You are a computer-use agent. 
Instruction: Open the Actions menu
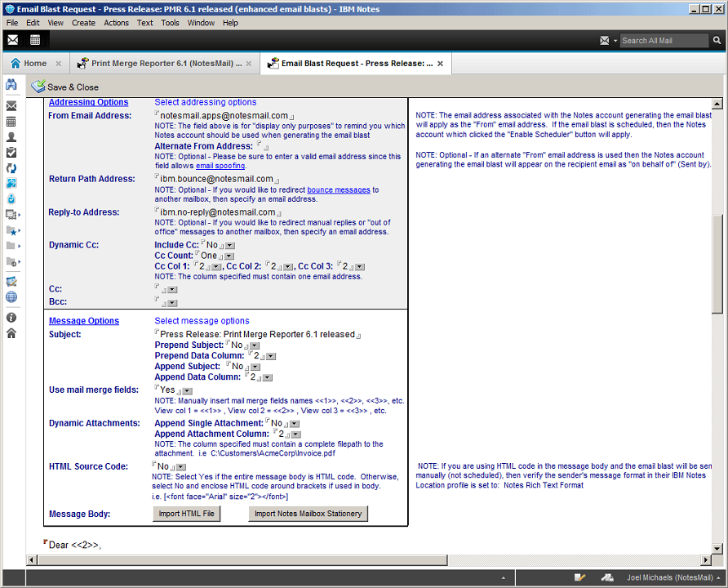(x=116, y=23)
